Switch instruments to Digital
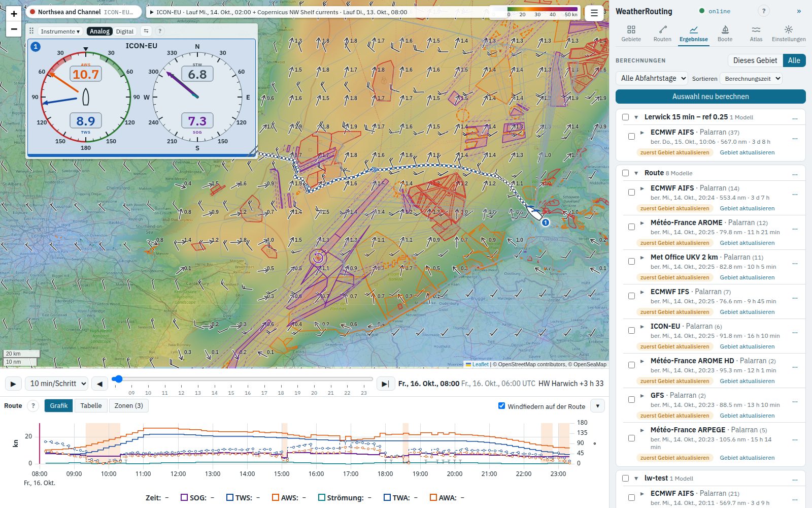This screenshot has height=508, width=812. pos(125,31)
